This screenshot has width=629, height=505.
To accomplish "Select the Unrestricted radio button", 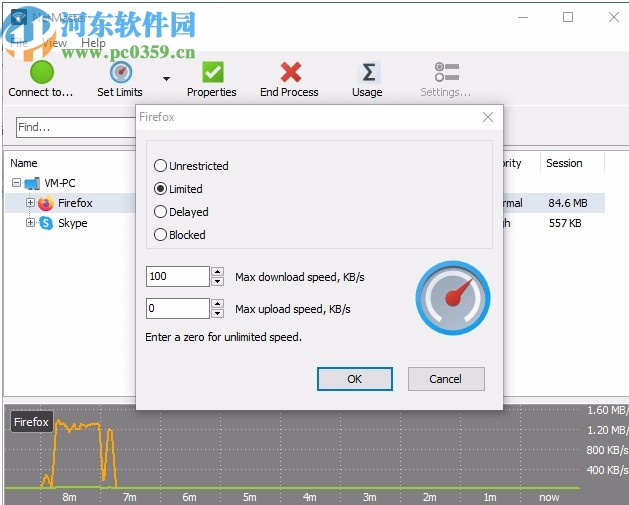I will (x=160, y=165).
